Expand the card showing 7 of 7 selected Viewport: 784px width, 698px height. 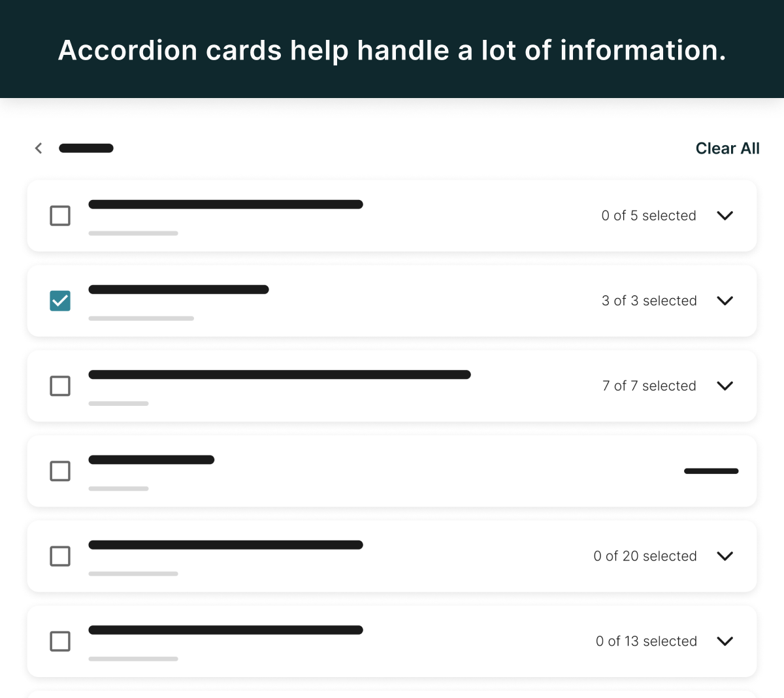(x=725, y=386)
